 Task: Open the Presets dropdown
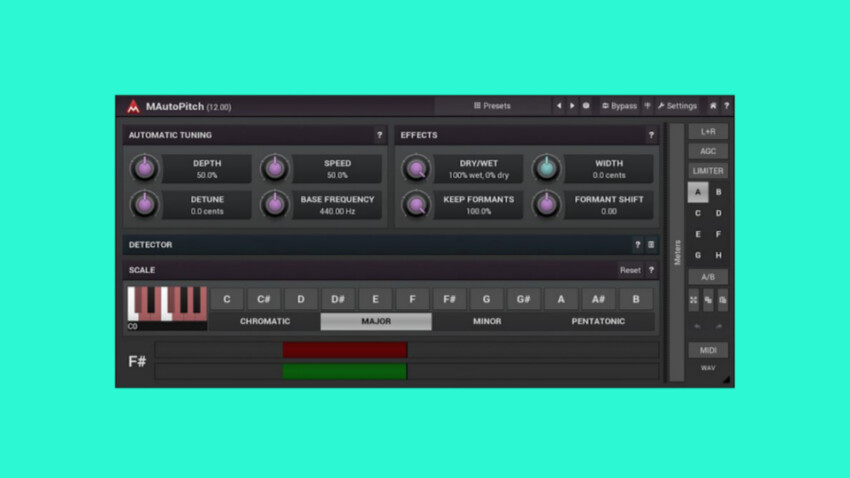tap(492, 106)
